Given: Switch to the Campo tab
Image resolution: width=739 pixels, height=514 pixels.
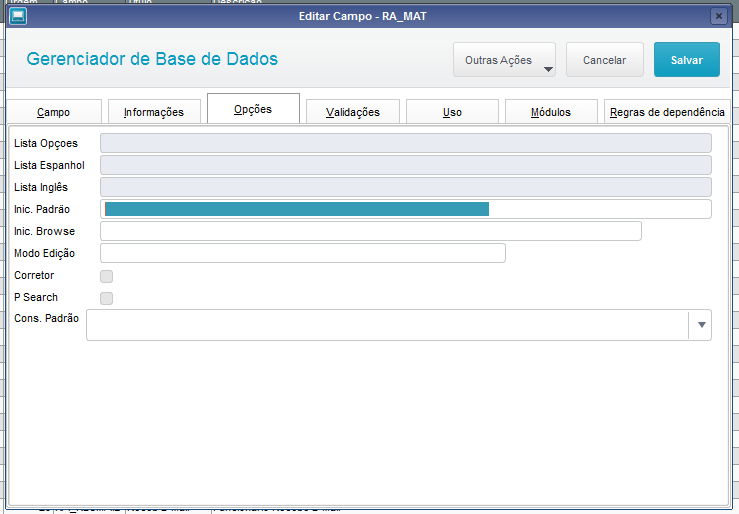Looking at the screenshot, I should (x=54, y=112).
